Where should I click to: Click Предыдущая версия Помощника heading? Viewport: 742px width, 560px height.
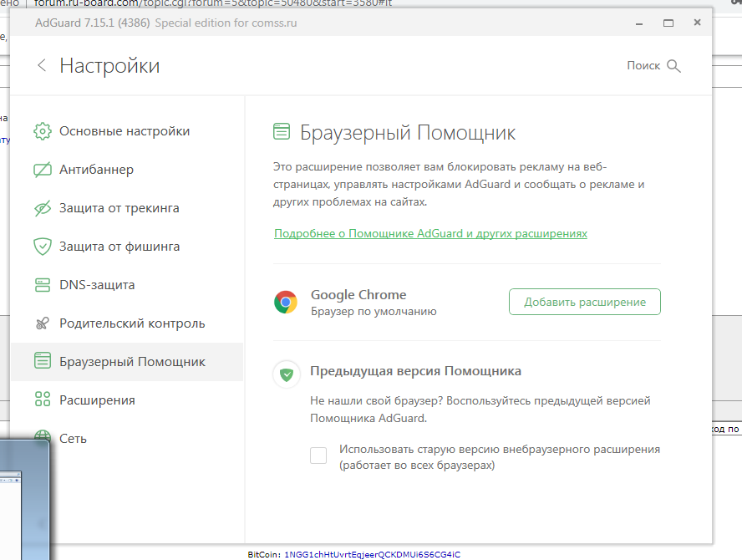point(415,371)
